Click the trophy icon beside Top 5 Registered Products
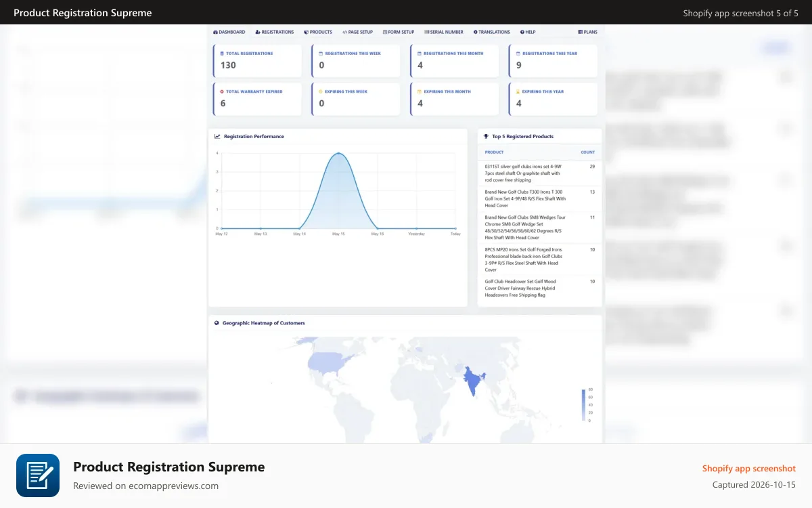This screenshot has height=508, width=812. click(486, 137)
